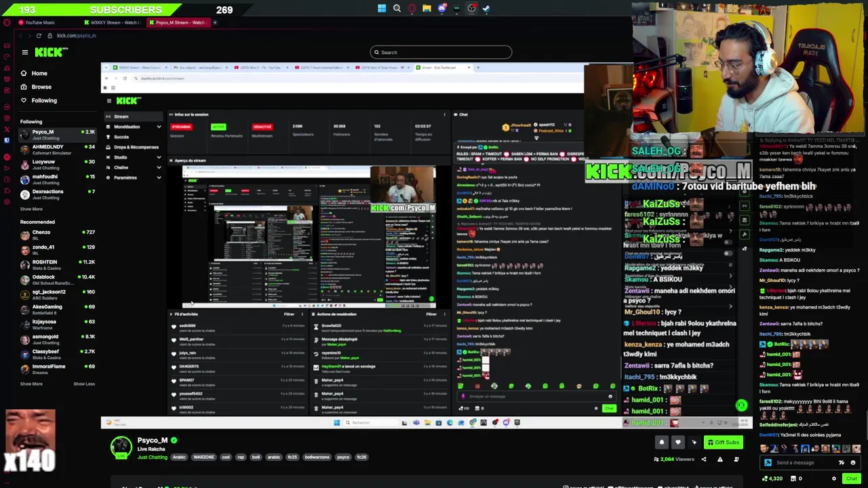
Task: Open itzjaysosa in Recommended channels
Action: tap(57, 325)
